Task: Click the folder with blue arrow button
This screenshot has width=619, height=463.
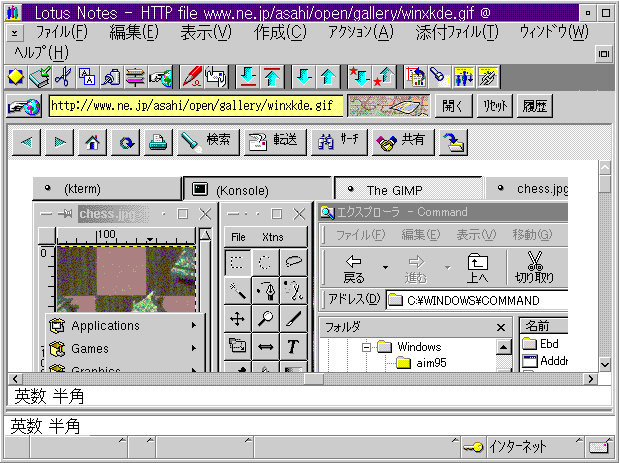Action: [x=454, y=142]
